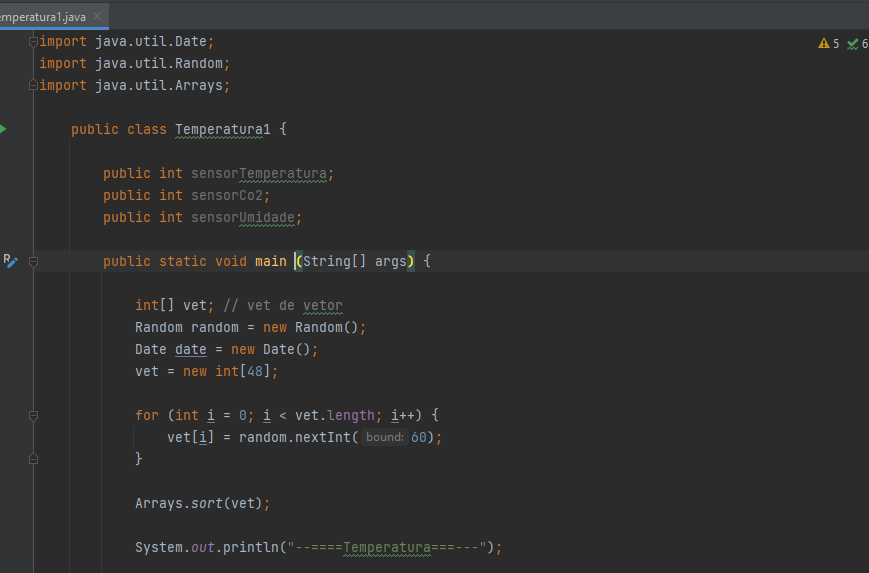Click 'java.util.Random' import line

[x=135, y=63]
